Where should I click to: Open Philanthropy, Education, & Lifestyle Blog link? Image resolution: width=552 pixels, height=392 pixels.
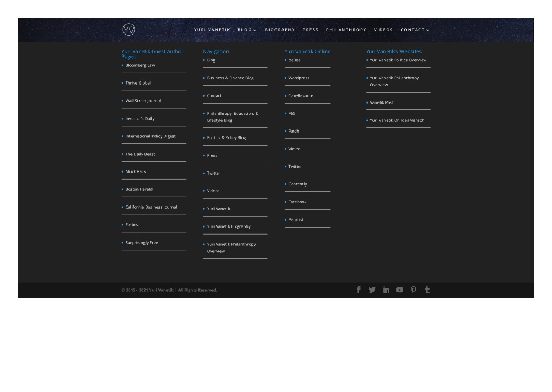click(232, 117)
